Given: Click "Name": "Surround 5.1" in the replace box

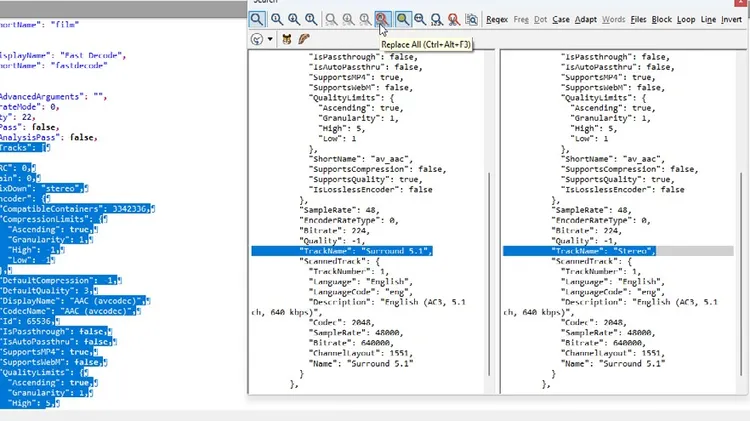Looking at the screenshot, I should tap(613, 364).
